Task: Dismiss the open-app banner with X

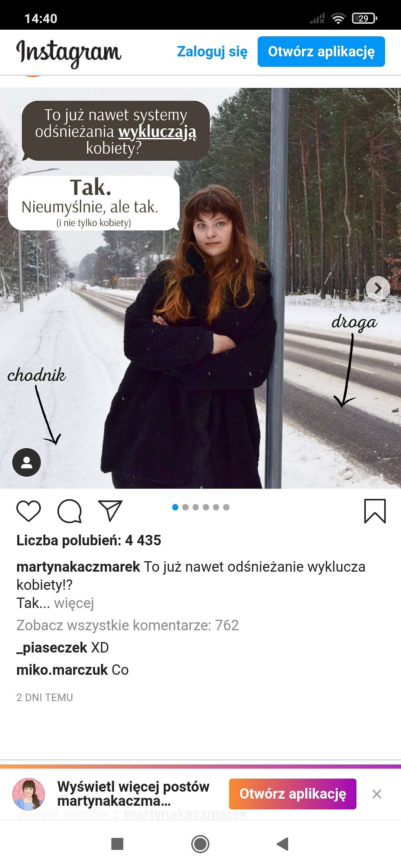Action: (x=377, y=794)
